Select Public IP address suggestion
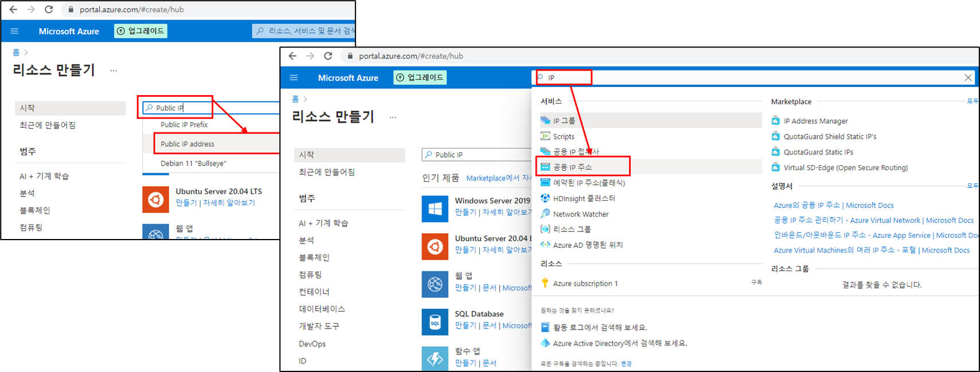The image size is (980, 372). click(x=188, y=144)
